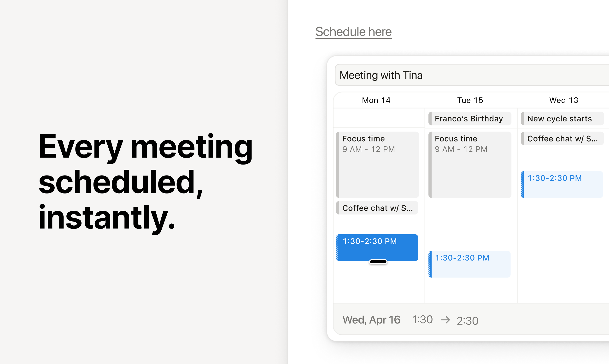This screenshot has width=609, height=364.
Task: Edit the Meeting with Tina title field
Action: point(471,75)
